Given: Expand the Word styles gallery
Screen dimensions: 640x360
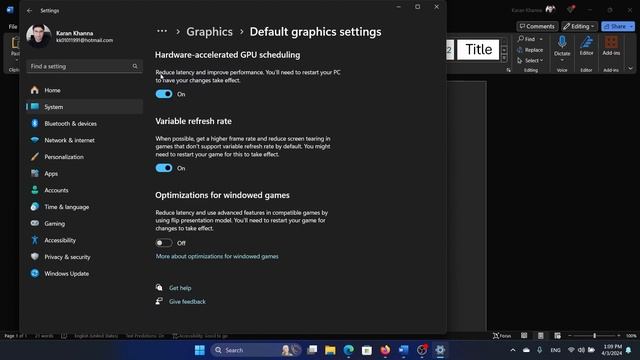Looking at the screenshot, I should pyautogui.click(x=504, y=58).
